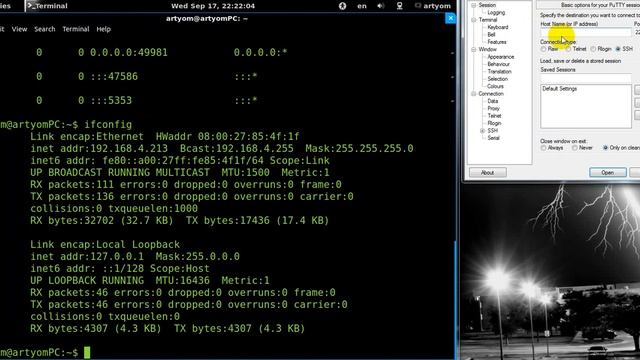
Task: Select Raw connection type in PuTTY
Action: 543,49
